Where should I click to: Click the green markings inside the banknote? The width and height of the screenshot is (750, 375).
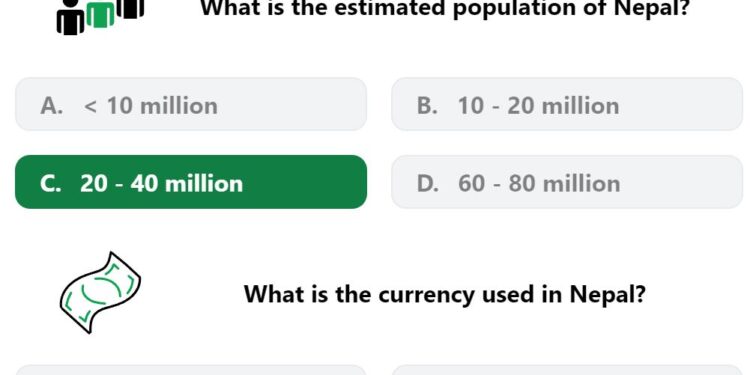pyautogui.click(x=99, y=292)
